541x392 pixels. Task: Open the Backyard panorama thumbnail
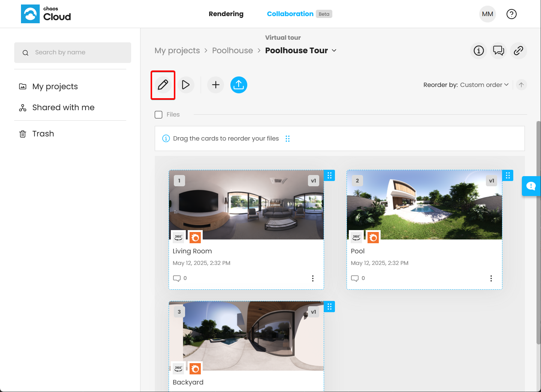tap(246, 336)
